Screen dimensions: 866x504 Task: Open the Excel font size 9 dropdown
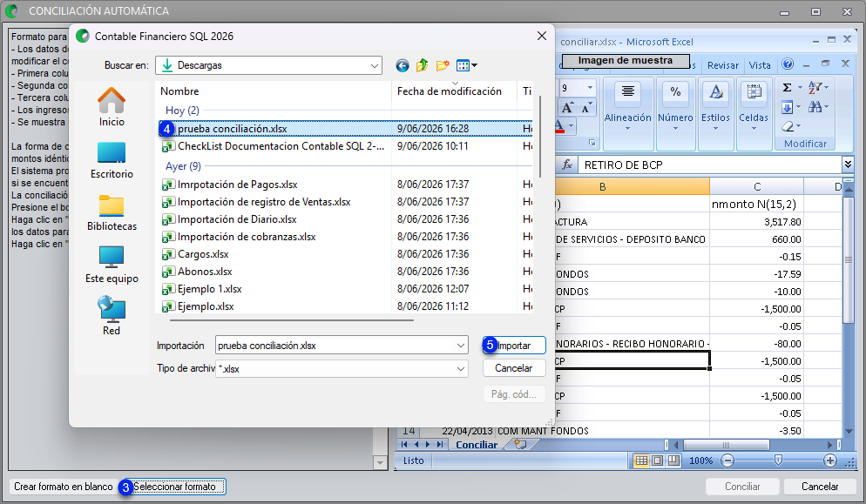pos(590,88)
